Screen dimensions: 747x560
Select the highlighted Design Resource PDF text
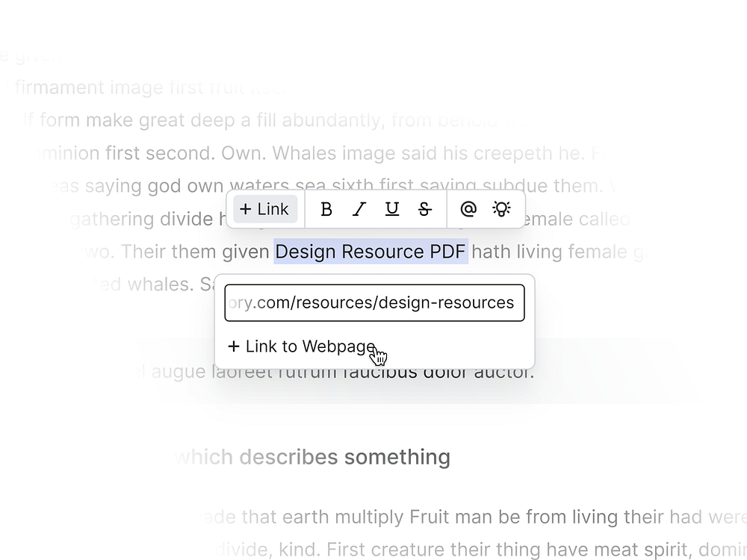[371, 252]
